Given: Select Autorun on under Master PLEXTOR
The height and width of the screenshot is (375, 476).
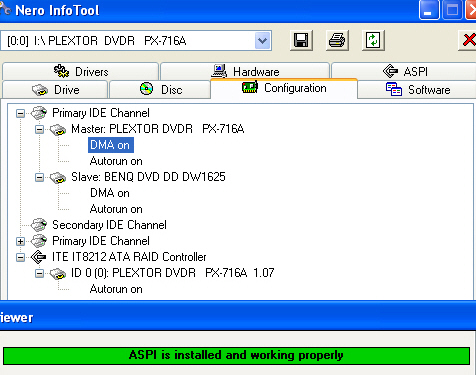Looking at the screenshot, I should coord(116,161).
